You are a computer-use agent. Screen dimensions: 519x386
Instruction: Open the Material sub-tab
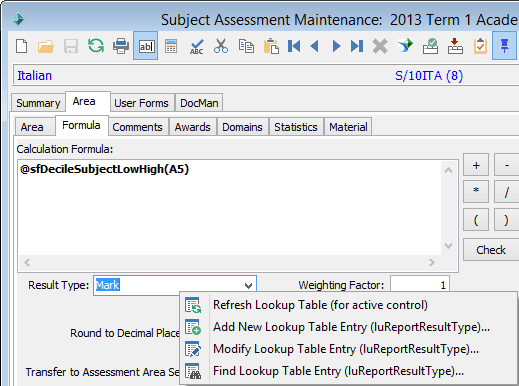coord(348,127)
